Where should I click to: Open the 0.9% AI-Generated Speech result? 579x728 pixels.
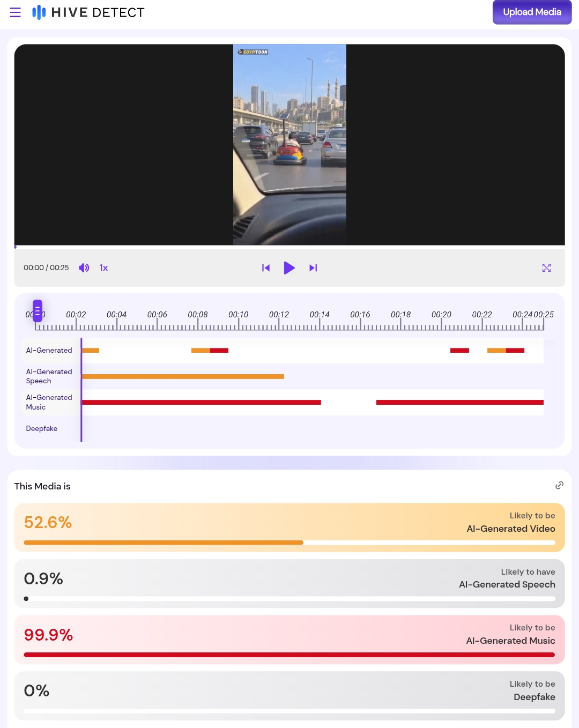point(289,583)
